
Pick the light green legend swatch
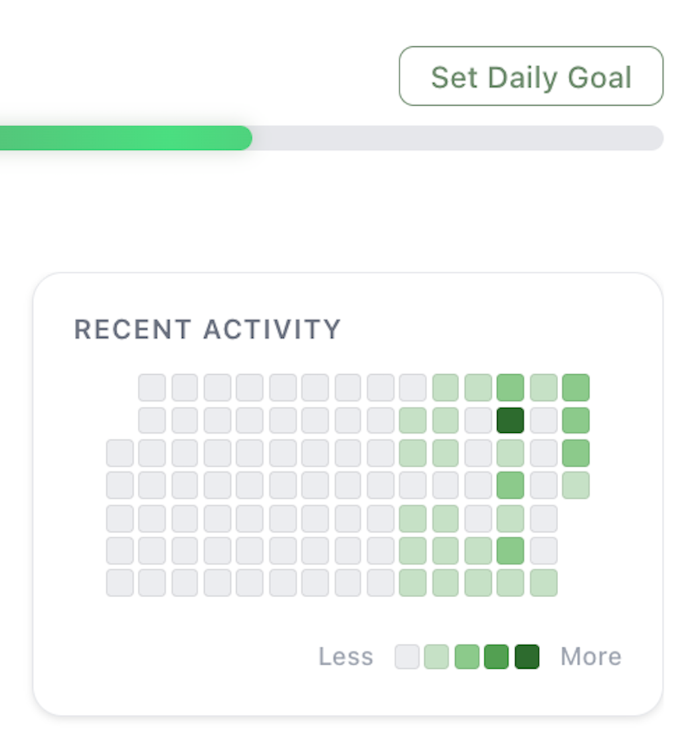(436, 657)
